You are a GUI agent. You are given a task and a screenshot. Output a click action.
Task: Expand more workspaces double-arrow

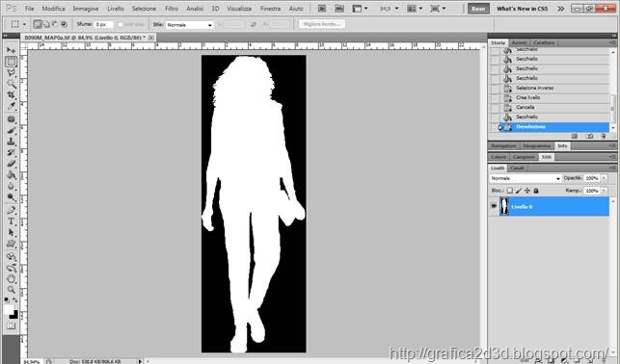click(560, 9)
